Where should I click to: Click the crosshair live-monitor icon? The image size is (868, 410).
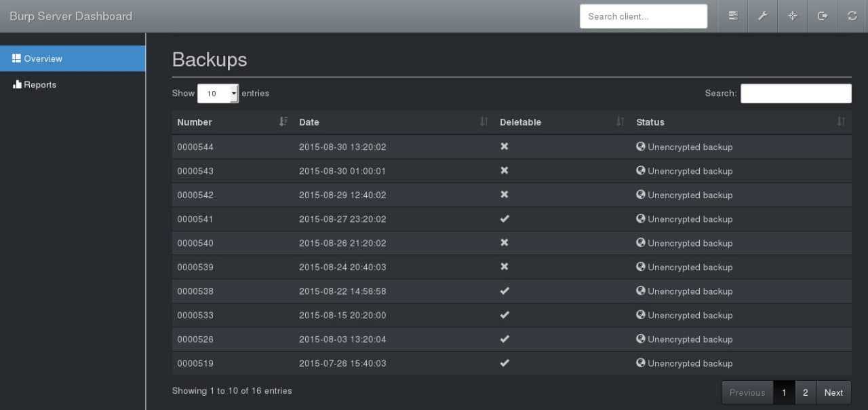pyautogui.click(x=793, y=16)
